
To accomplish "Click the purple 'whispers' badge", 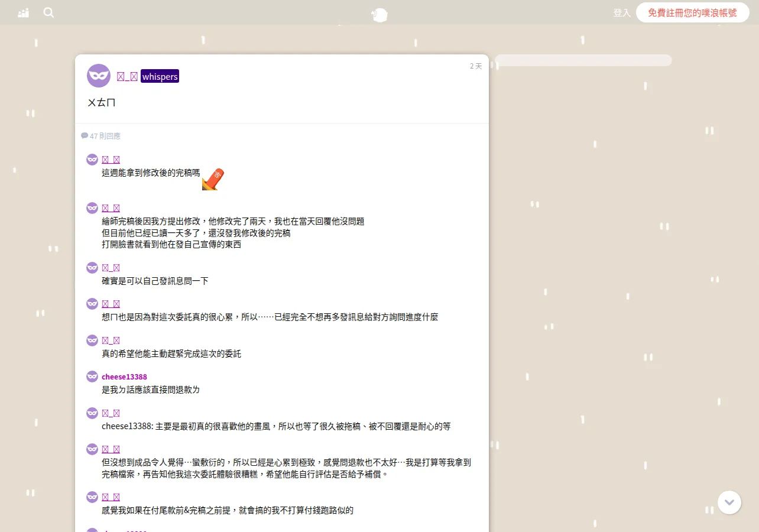I will (x=160, y=76).
